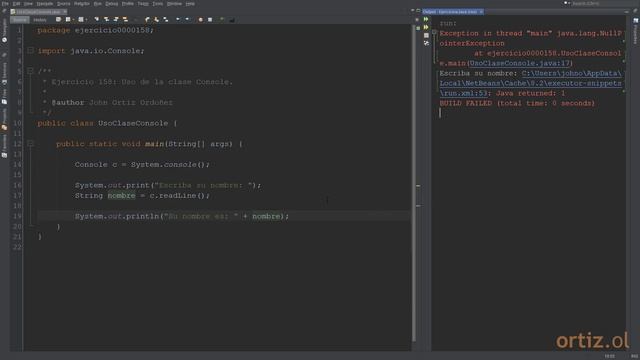640x360 pixels.
Task: Close the UsoClaseConsole.java editor tab
Action: 65,12
